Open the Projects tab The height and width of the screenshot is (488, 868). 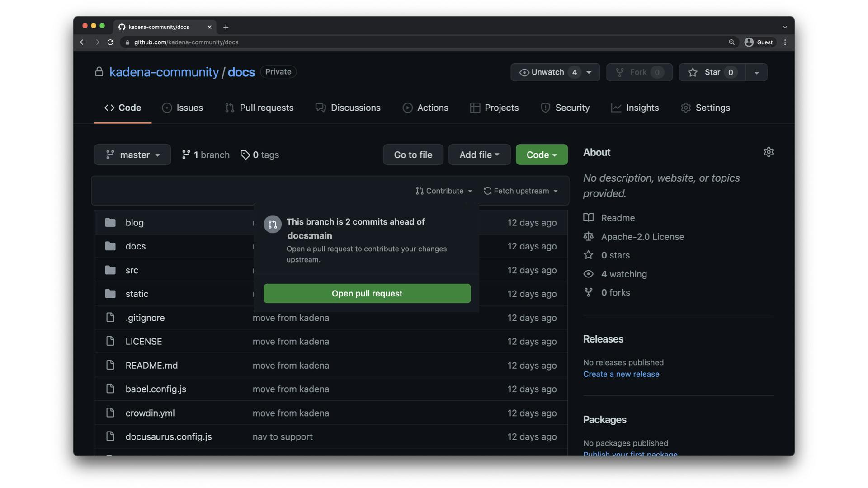pos(494,108)
